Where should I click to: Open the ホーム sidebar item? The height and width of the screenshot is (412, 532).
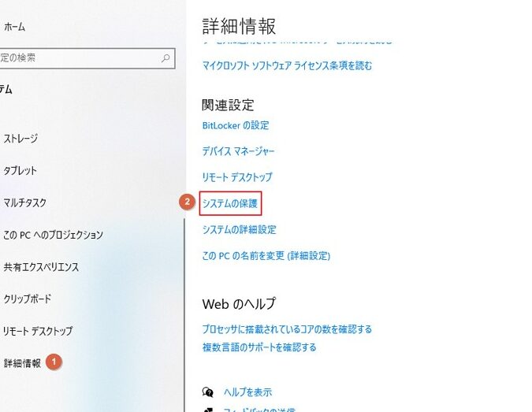(15, 27)
